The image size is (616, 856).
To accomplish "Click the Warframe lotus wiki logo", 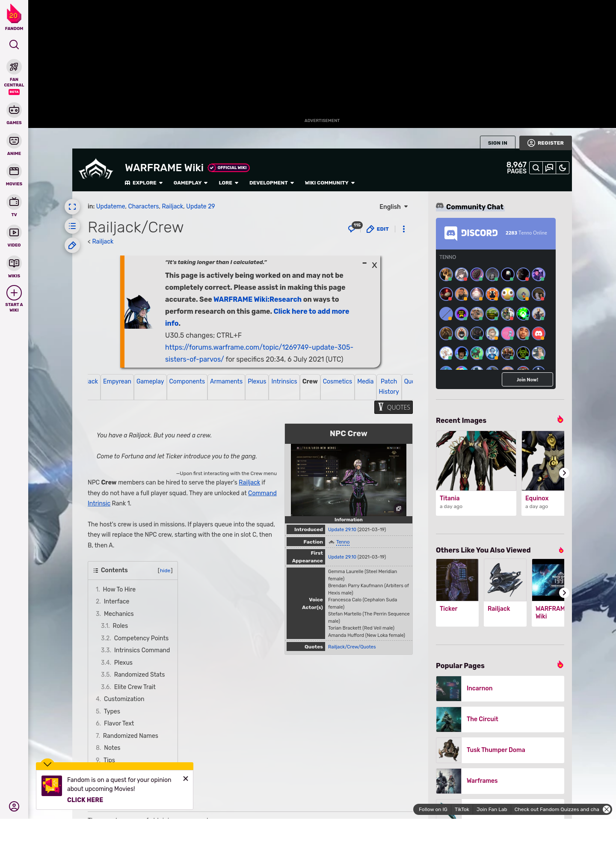I will (96, 169).
